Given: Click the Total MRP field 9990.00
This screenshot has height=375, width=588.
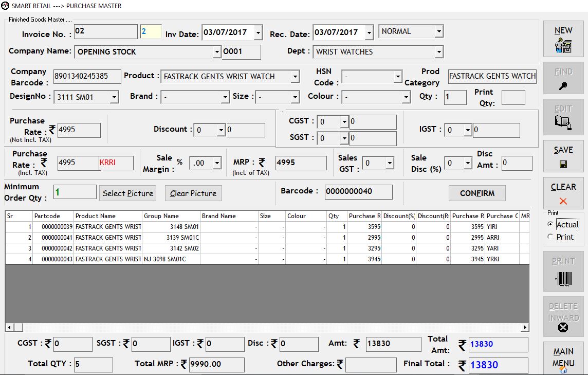Looking at the screenshot, I should click(217, 365).
